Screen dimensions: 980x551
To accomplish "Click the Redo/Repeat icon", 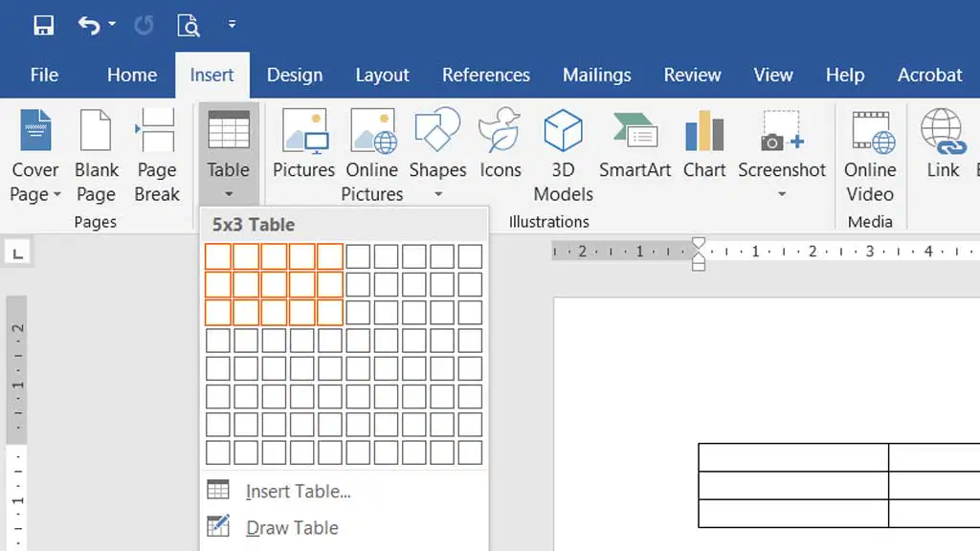I will pyautogui.click(x=144, y=26).
